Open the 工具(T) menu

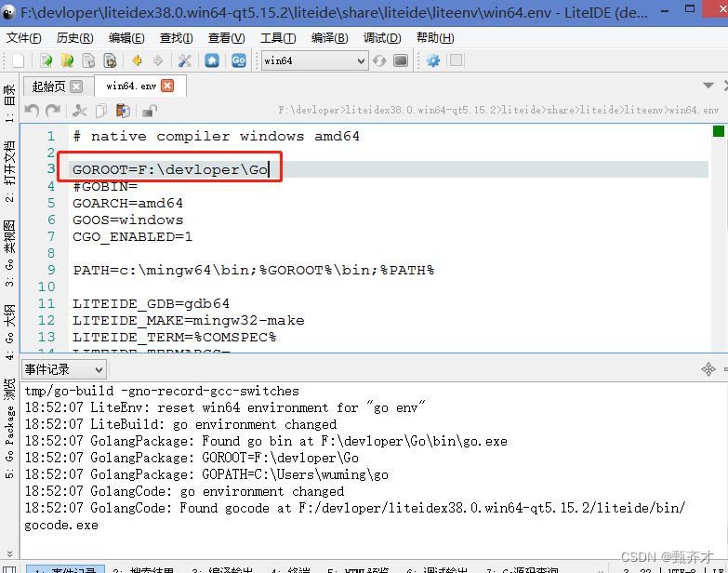pyautogui.click(x=278, y=38)
